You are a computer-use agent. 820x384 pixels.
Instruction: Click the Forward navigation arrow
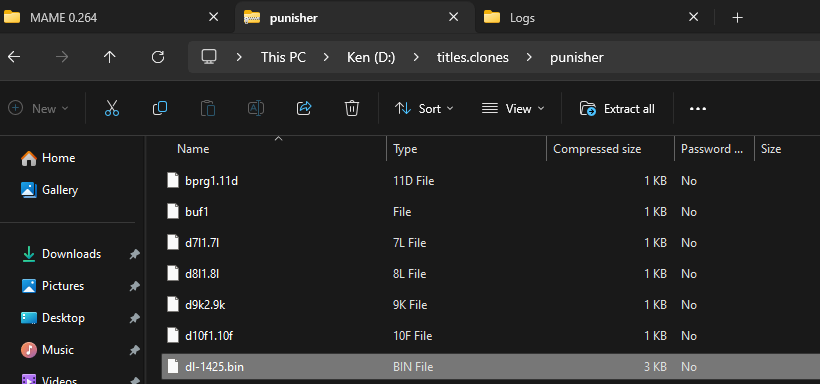pyautogui.click(x=62, y=57)
